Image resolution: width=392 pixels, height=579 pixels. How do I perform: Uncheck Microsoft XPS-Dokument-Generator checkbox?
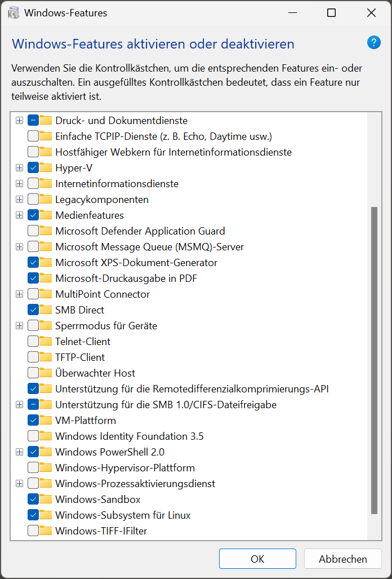pyautogui.click(x=33, y=263)
